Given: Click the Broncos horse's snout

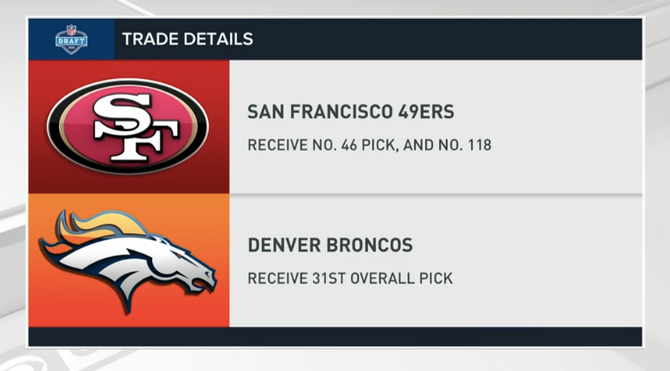Looking at the screenshot, I should click(x=207, y=278).
